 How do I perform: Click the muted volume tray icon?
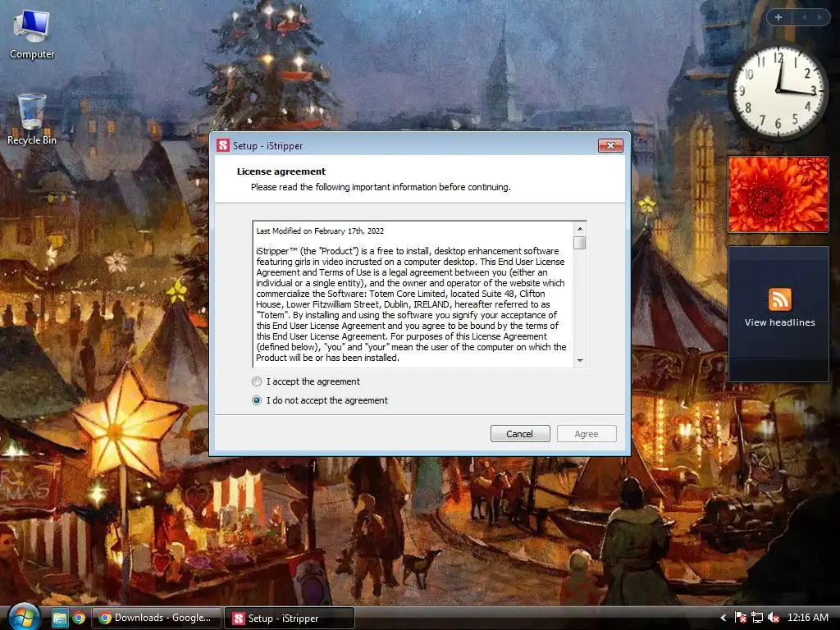773,618
